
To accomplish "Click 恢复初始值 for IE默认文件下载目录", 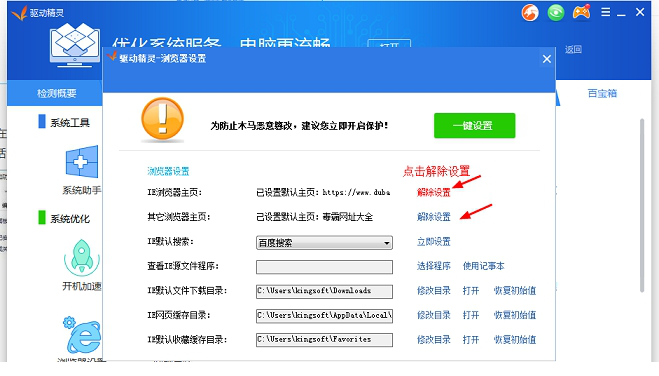I will pyautogui.click(x=515, y=291).
